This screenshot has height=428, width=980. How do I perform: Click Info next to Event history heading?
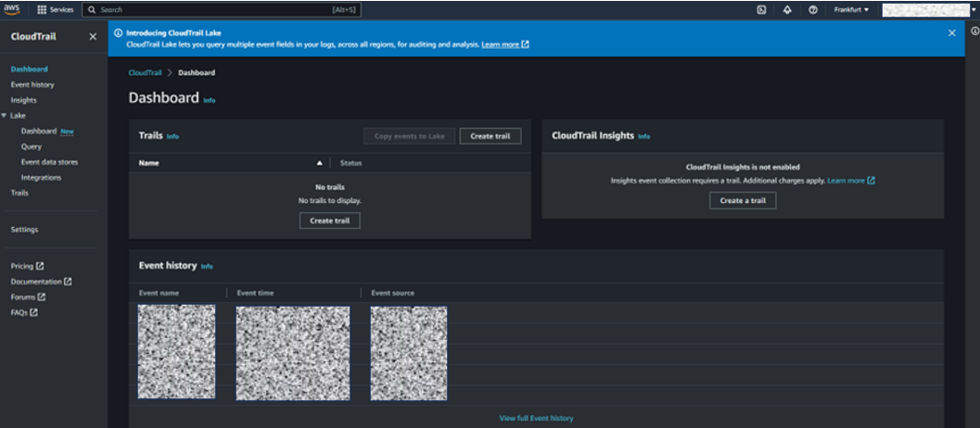point(207,267)
